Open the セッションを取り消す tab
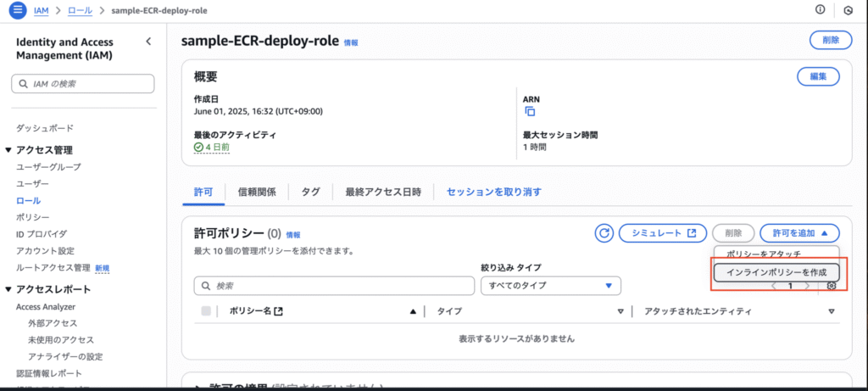868x391 pixels. pos(494,193)
